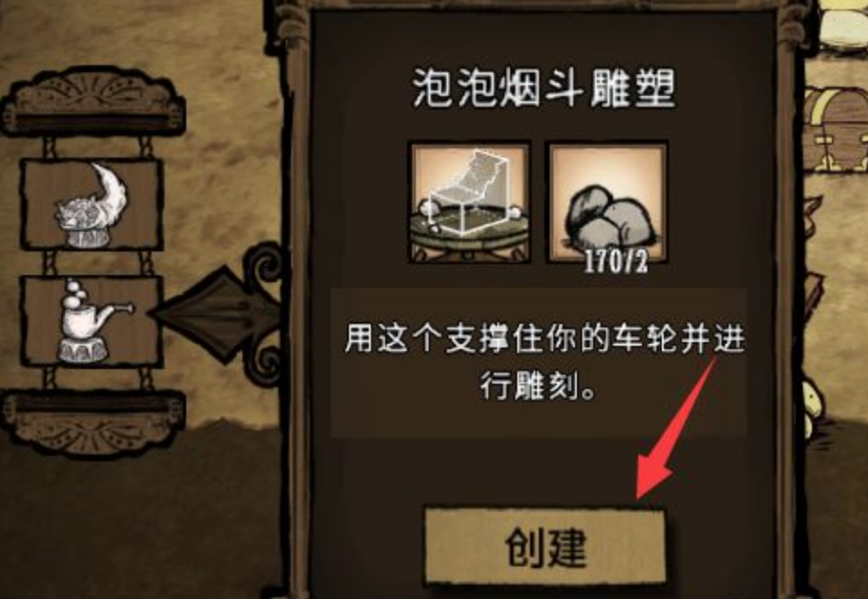The width and height of the screenshot is (868, 599).
Task: Click the dark diamond selection pointer
Action: [x=217, y=314]
